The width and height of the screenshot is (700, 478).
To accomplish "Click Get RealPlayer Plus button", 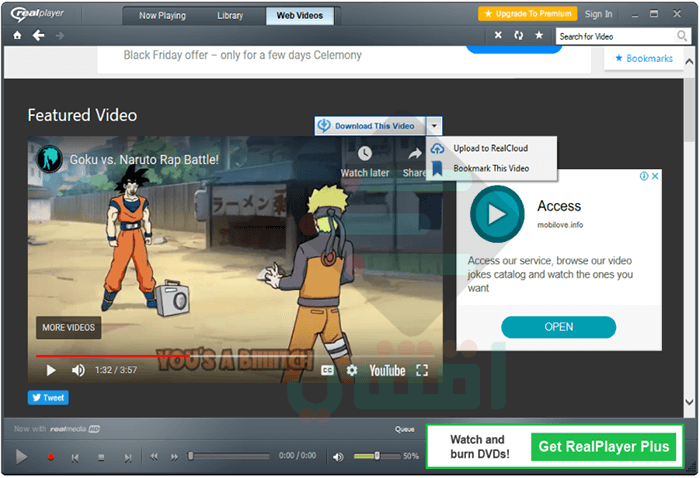I will coord(604,447).
